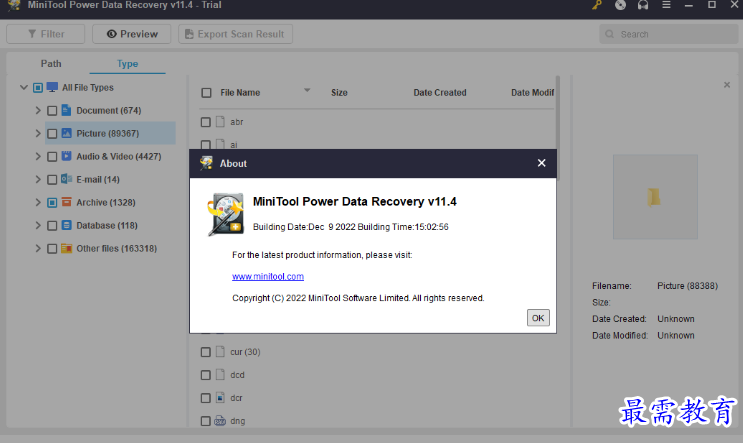Check the dng row checkbox
743x443 pixels.
pyautogui.click(x=205, y=421)
